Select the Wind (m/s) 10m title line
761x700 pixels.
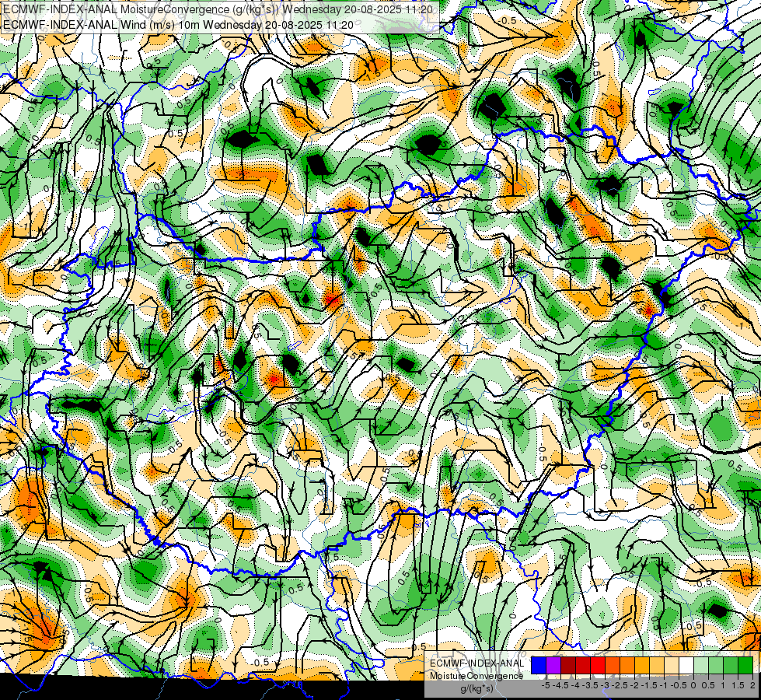click(178, 25)
